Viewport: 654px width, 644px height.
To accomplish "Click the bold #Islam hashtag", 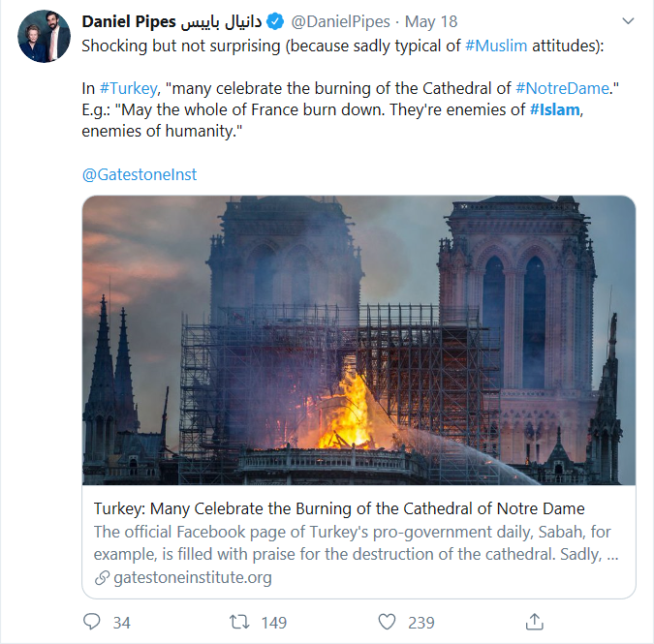I will coord(555,109).
